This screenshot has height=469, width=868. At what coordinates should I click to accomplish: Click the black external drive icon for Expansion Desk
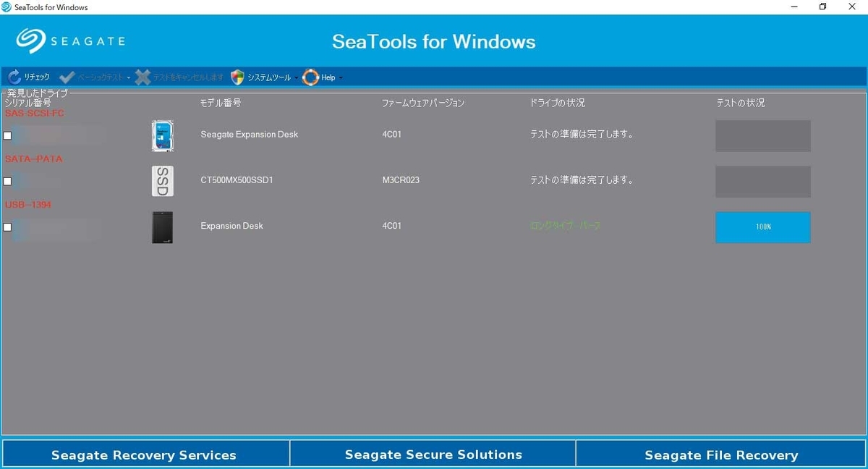[163, 227]
